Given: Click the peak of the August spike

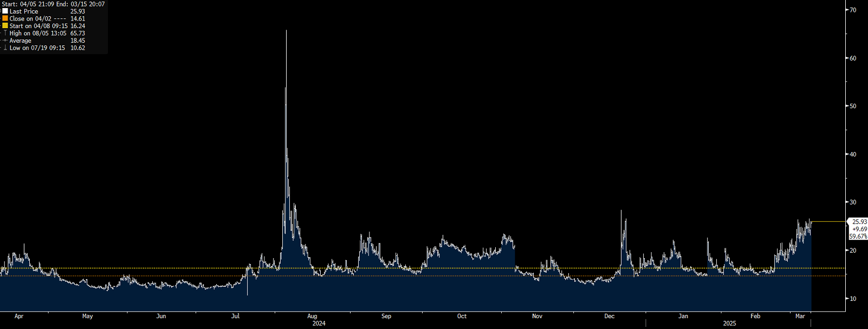Looking at the screenshot, I should click(286, 31).
